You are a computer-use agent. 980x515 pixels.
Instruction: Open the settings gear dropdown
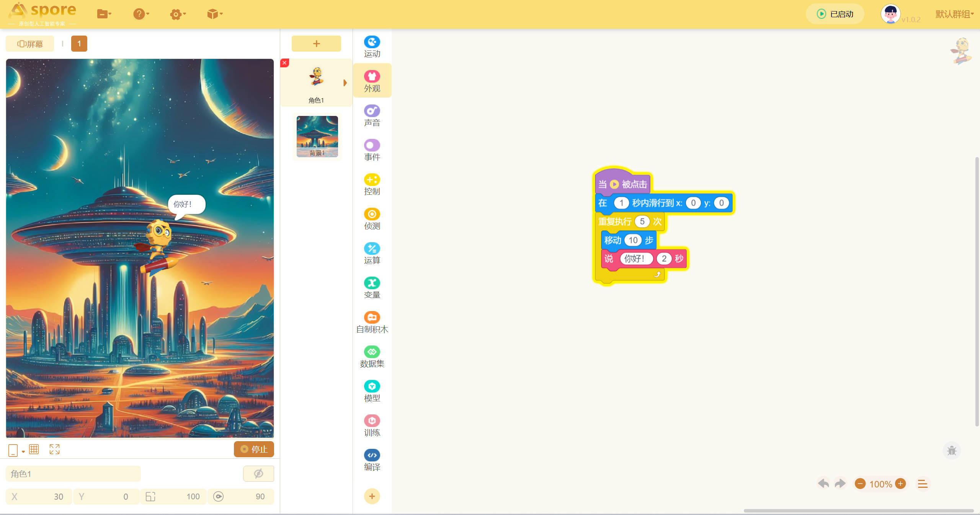(x=177, y=14)
